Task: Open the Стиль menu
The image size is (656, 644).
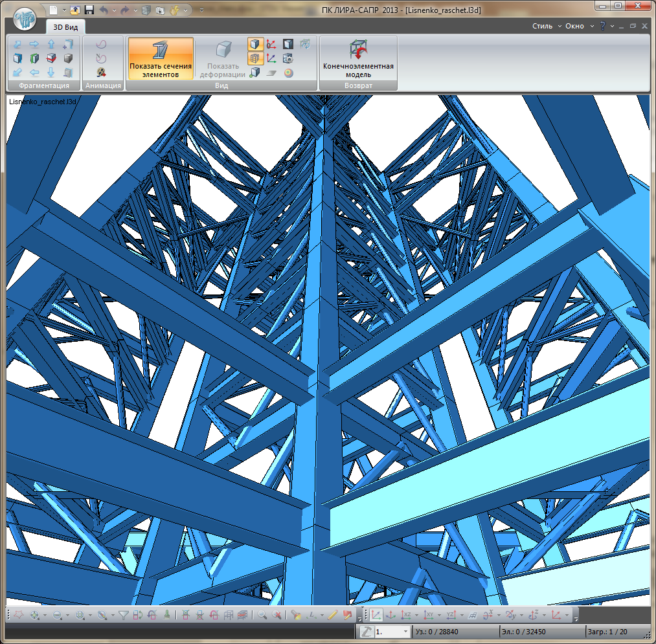Action: 546,27
